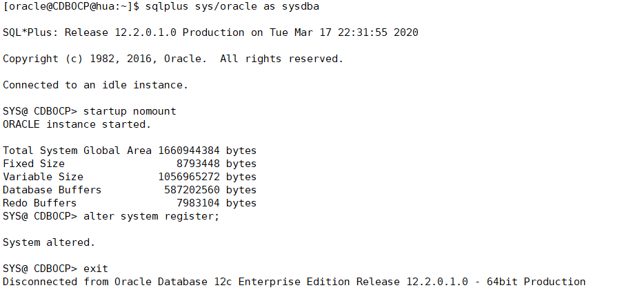The height and width of the screenshot is (290, 644).
Task: Click the 'Disconnected from Oracle Database' line
Action: [294, 282]
